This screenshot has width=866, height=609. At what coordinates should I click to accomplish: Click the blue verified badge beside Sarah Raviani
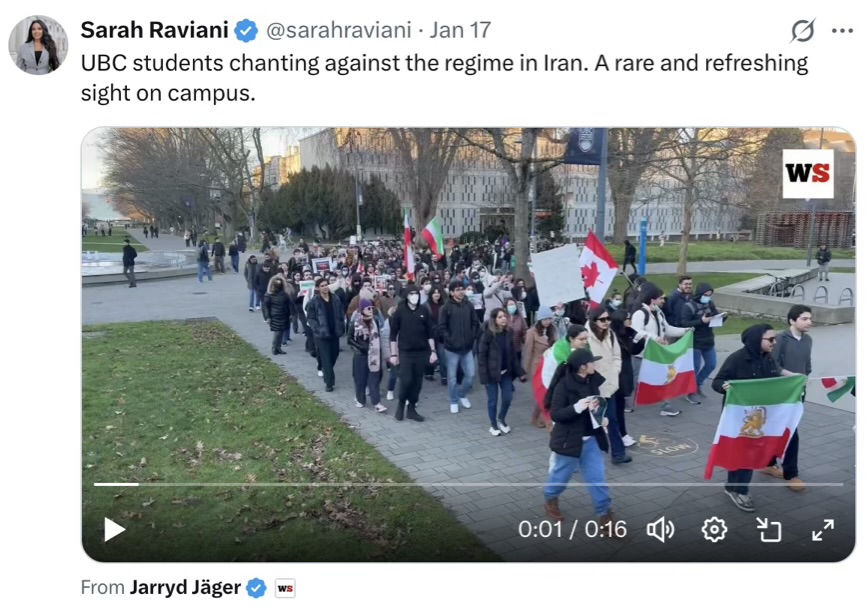pyautogui.click(x=246, y=30)
